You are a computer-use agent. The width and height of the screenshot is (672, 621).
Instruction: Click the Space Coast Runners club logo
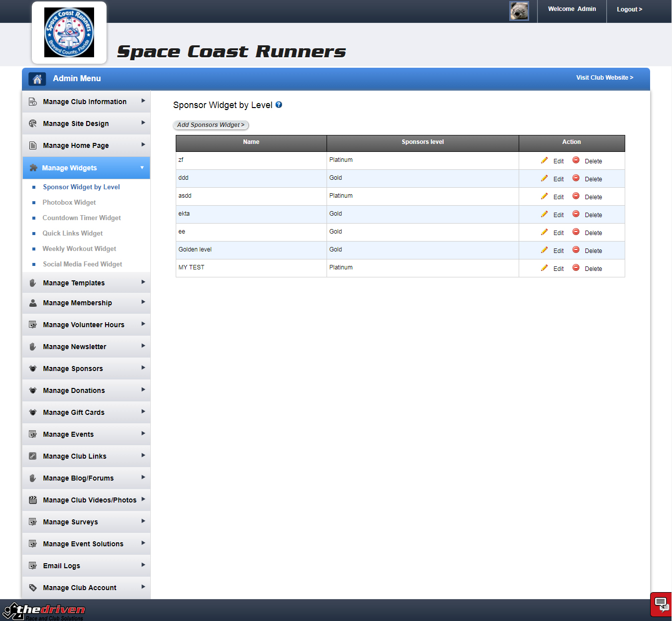pos(69,32)
